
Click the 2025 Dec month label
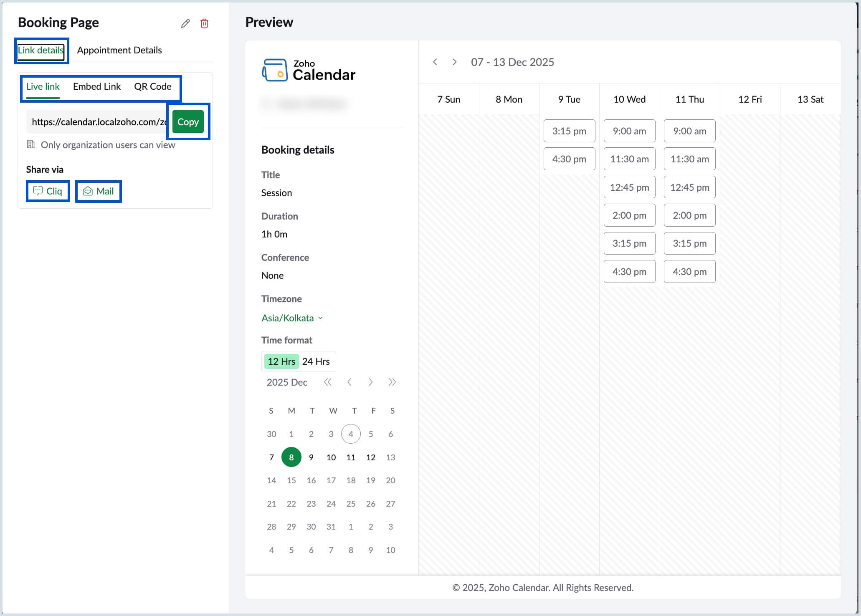coord(287,382)
